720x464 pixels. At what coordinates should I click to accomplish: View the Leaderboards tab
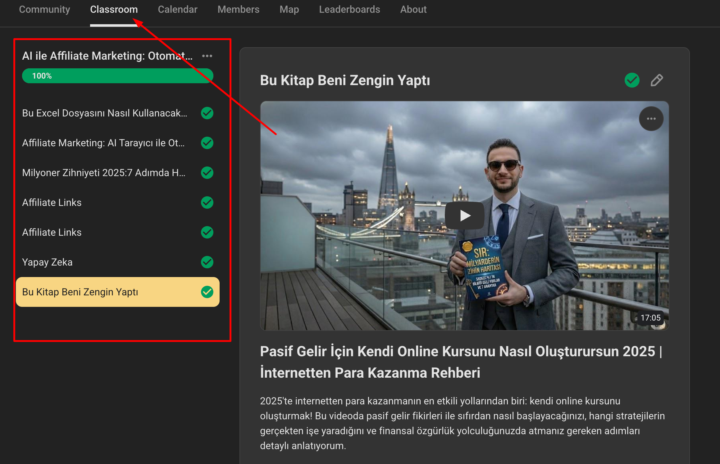349,9
